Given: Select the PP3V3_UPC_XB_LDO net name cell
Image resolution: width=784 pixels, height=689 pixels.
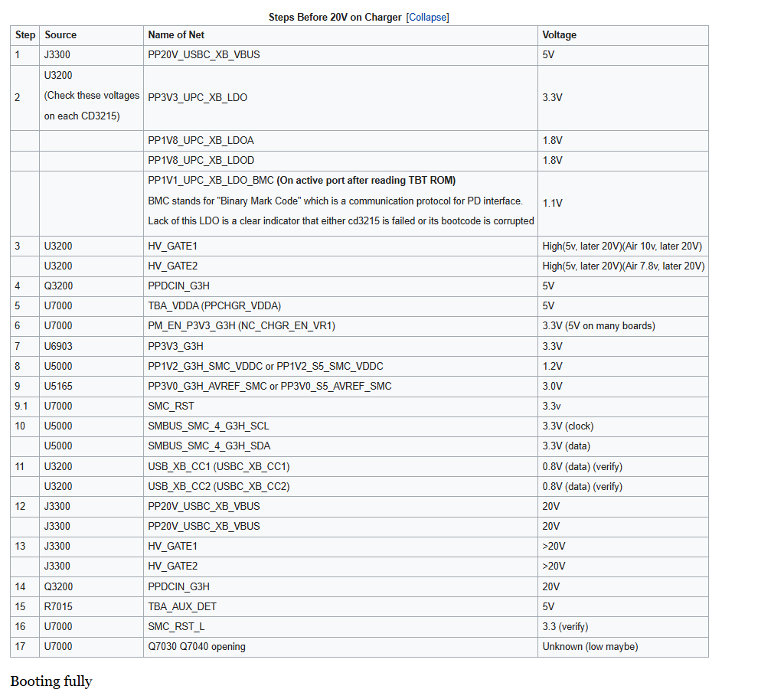Looking at the screenshot, I should 198,98.
